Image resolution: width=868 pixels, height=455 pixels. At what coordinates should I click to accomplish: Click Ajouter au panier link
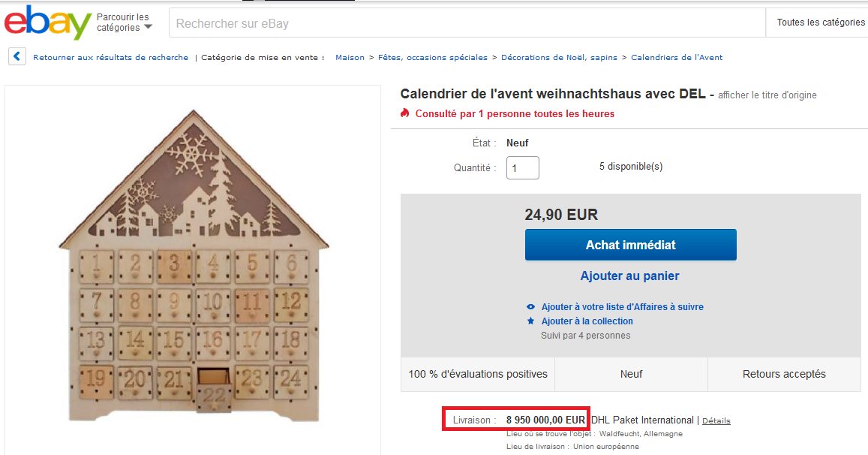tap(630, 276)
